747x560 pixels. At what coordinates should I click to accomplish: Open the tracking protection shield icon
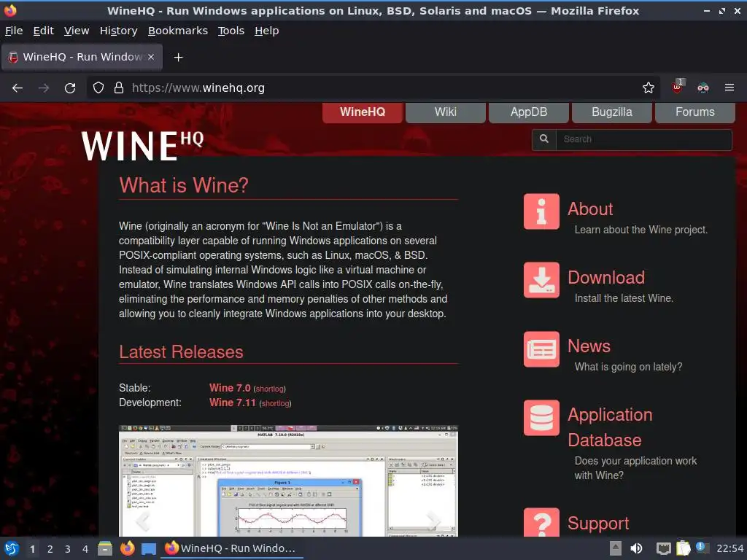point(98,87)
